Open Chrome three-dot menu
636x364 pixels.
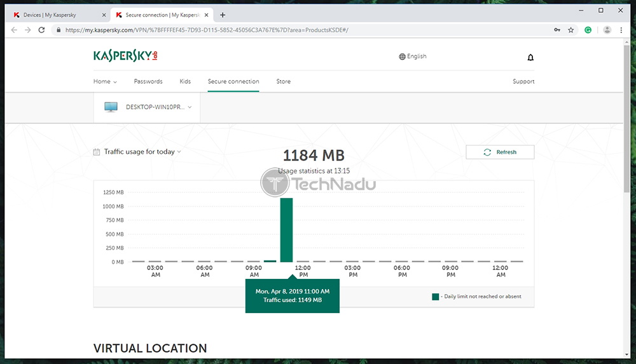point(621,30)
